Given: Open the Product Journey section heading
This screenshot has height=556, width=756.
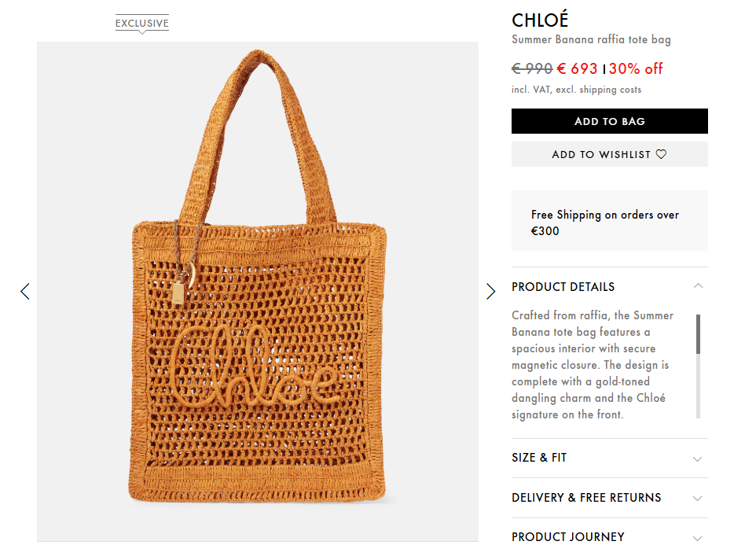Looking at the screenshot, I should click(x=567, y=537).
